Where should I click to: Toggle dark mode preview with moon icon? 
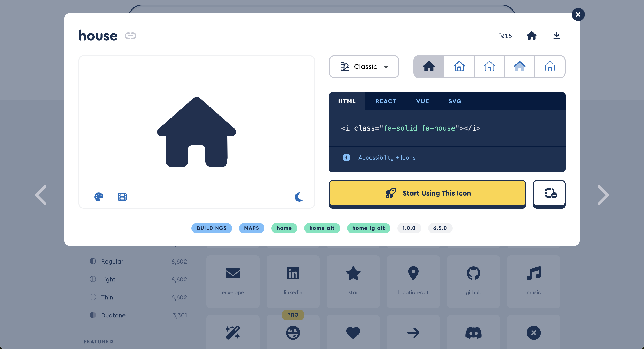point(299,197)
